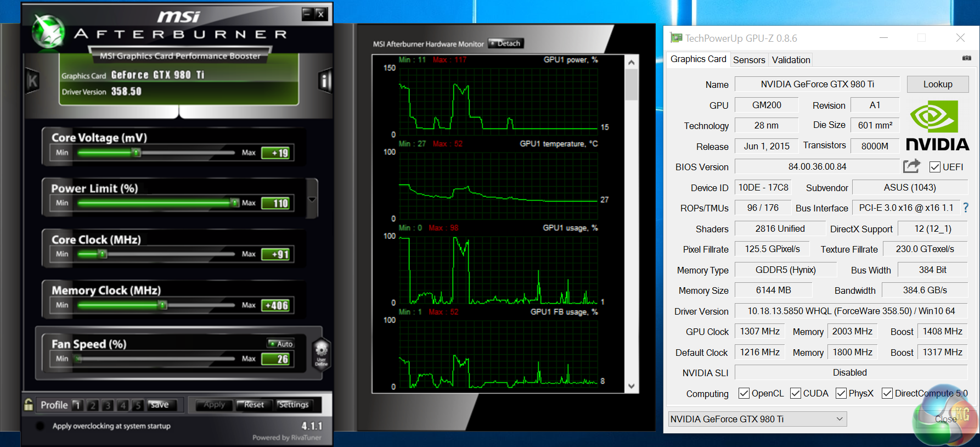
Task: Toggle the UEFI checkbox in GPU-Z
Action: [x=935, y=167]
